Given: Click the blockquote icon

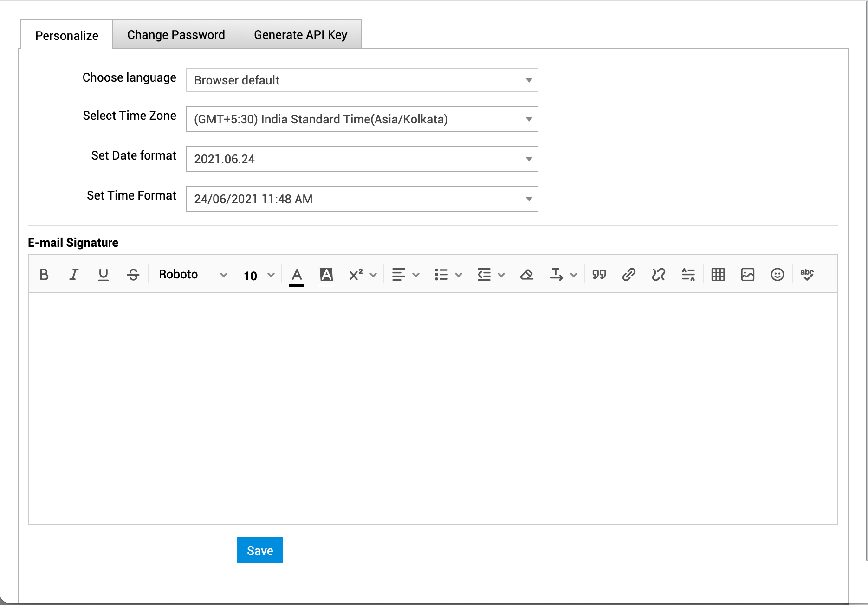Looking at the screenshot, I should coord(599,275).
